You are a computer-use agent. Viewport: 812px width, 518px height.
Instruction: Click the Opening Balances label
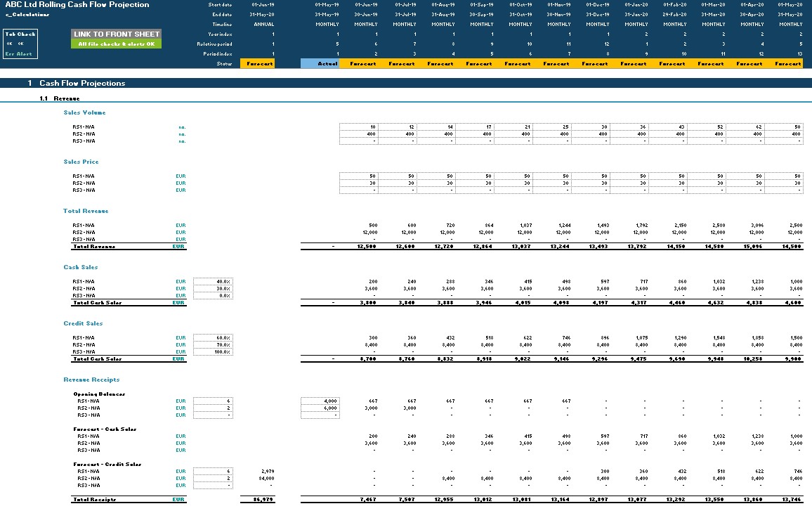99,394
